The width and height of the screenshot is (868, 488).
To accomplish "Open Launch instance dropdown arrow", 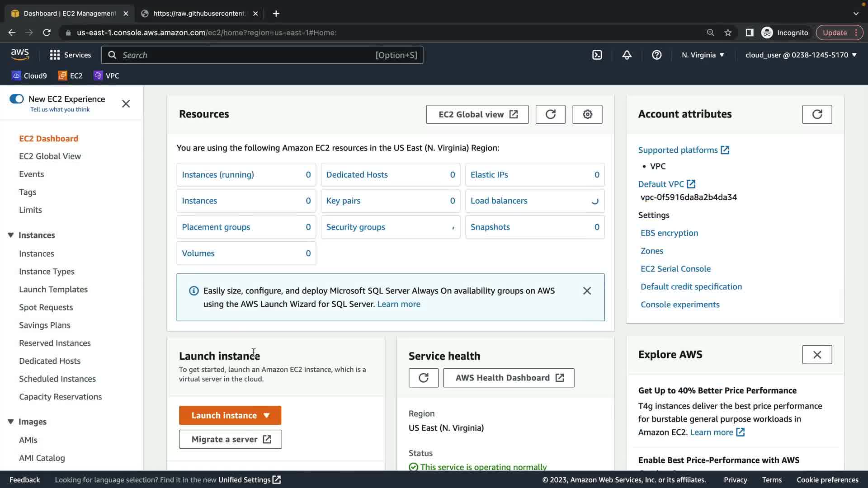I will coord(267,416).
